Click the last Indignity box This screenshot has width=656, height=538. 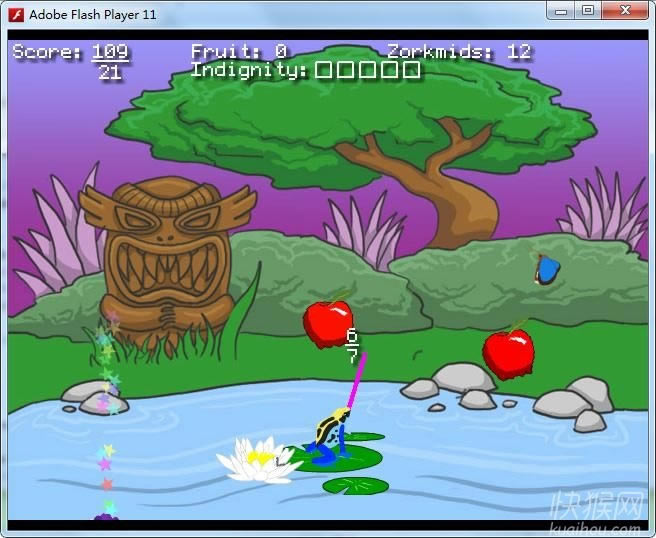coord(411,70)
